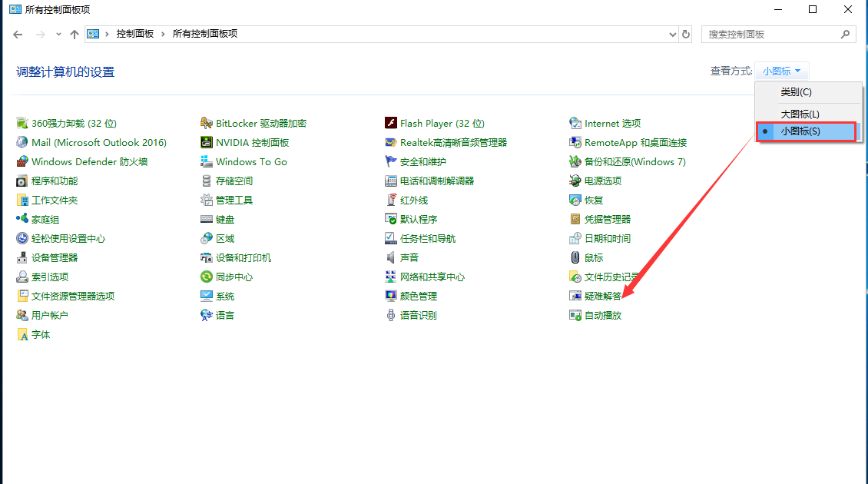Choose 小图标(S) view option
Screen dimensions: 868x484
[x=806, y=131]
